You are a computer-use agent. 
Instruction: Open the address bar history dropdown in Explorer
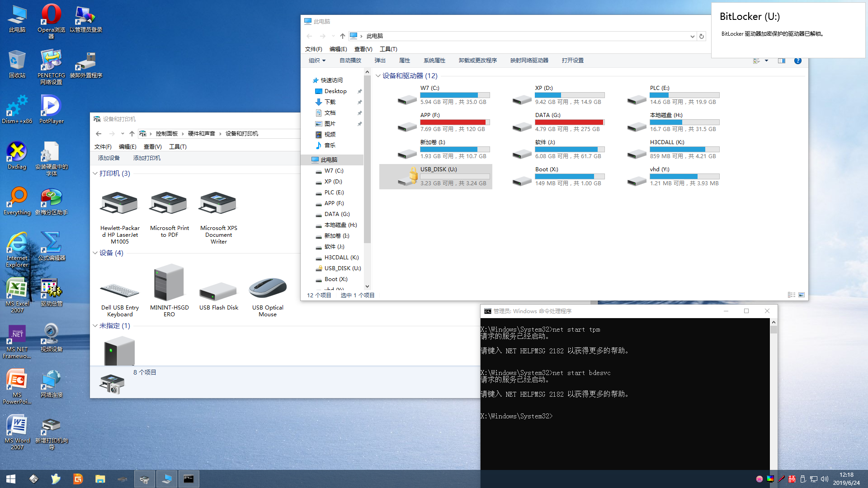692,36
